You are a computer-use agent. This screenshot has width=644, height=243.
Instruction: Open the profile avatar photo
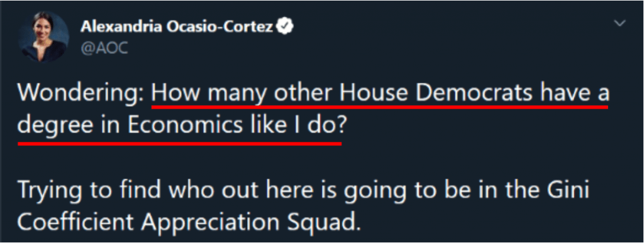pos(44,36)
